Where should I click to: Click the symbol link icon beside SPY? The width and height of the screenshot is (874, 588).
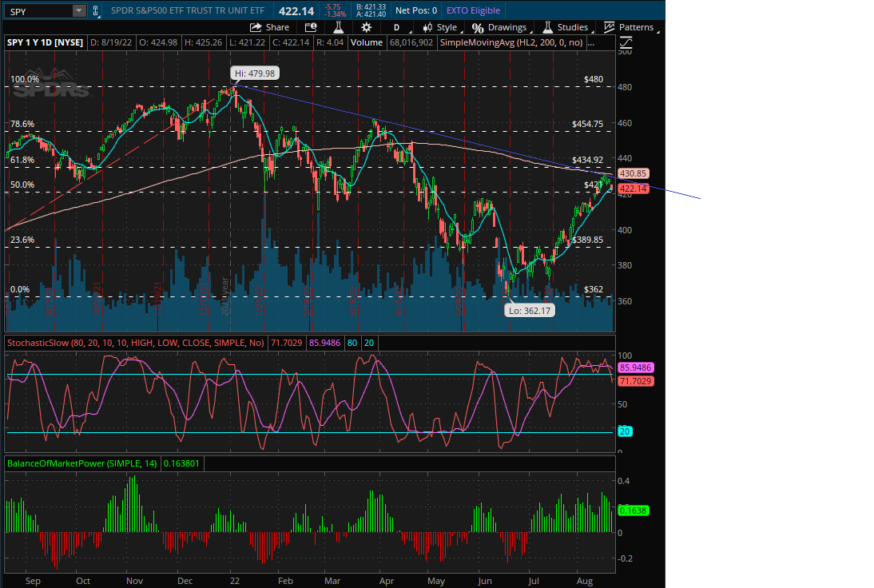pos(96,10)
